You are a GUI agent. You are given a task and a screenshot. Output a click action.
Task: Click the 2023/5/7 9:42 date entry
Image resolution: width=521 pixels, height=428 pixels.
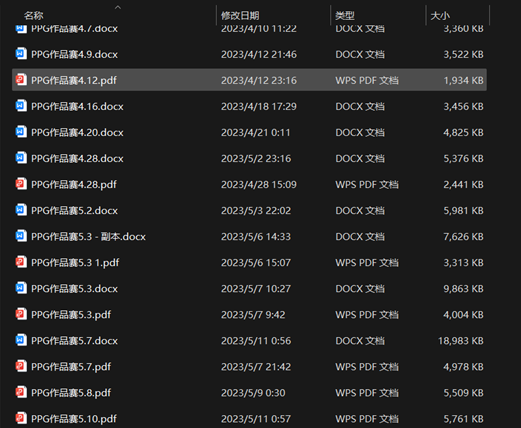(x=253, y=315)
